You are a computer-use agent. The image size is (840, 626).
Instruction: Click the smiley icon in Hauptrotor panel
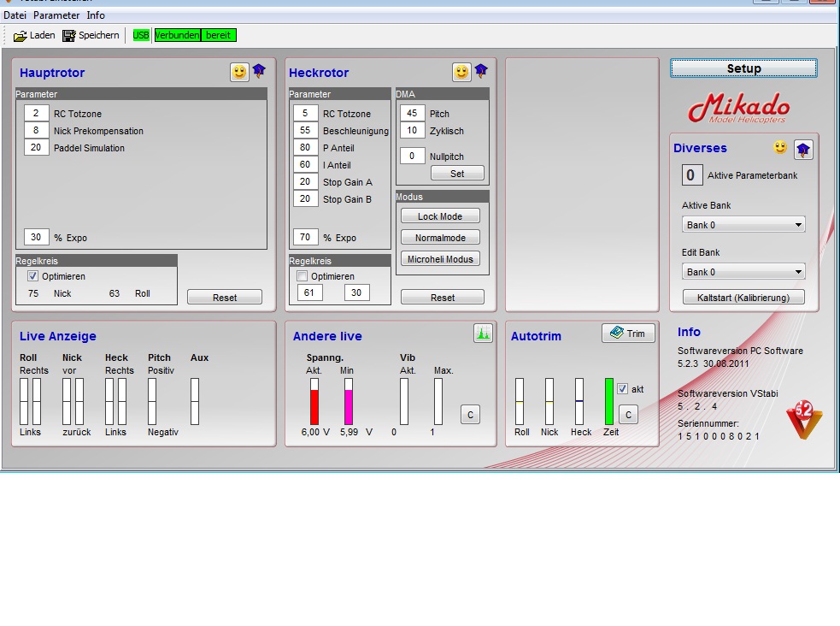[239, 72]
